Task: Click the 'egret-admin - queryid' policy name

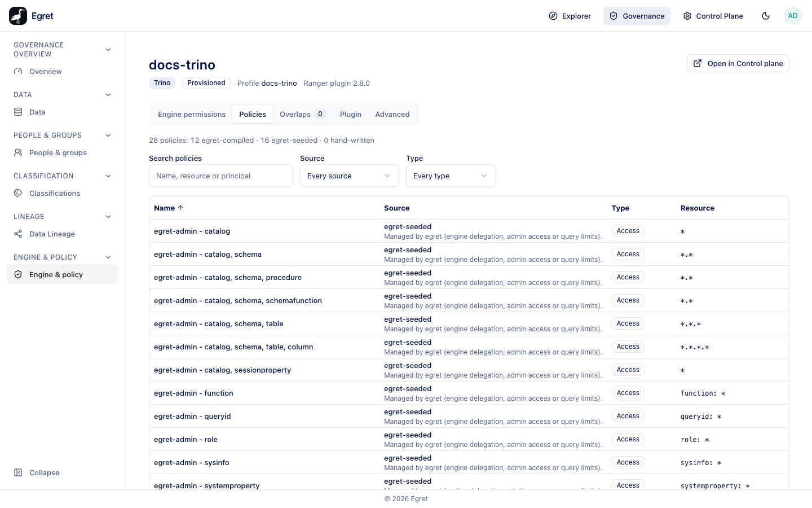Action: [x=192, y=417]
